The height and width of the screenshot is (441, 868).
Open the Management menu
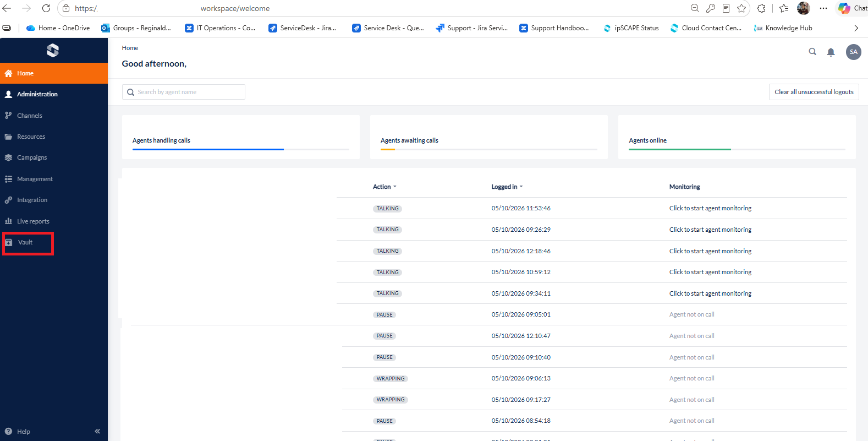pyautogui.click(x=54, y=179)
